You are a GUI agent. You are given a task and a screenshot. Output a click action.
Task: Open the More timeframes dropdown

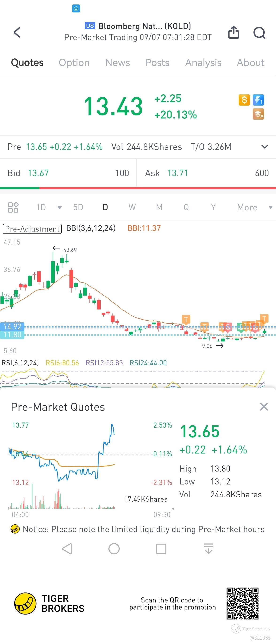click(x=254, y=207)
